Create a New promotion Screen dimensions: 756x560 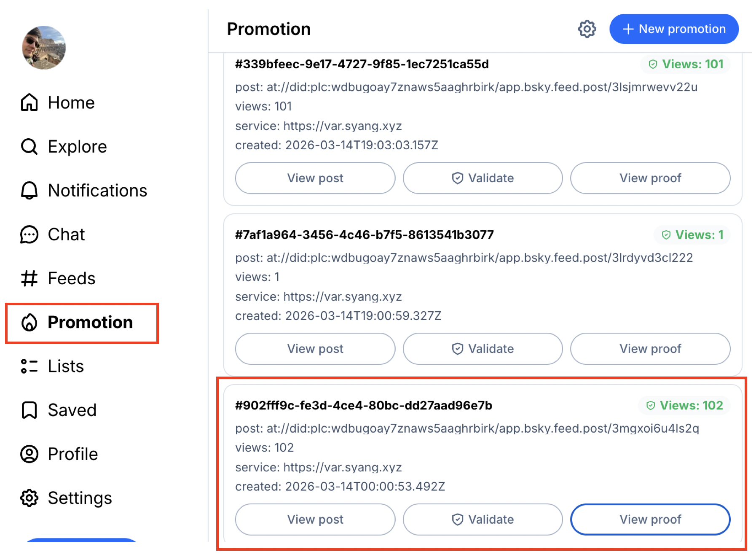673,29
